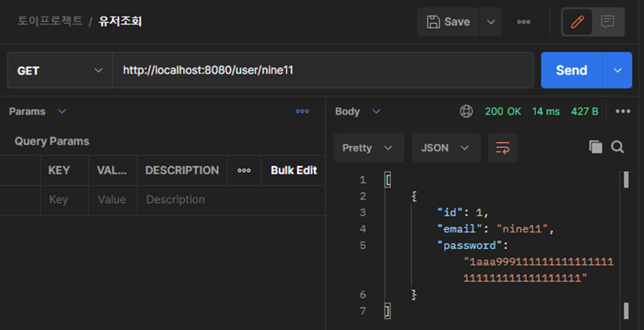The width and height of the screenshot is (644, 330).
Task: Click the response vertical scrollbar
Action: [x=626, y=246]
